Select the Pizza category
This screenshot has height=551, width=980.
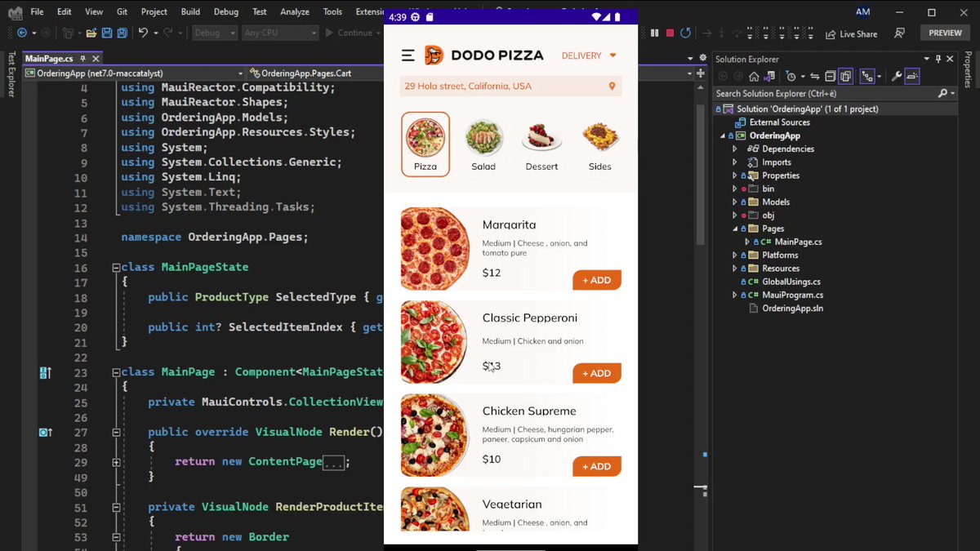(x=425, y=144)
